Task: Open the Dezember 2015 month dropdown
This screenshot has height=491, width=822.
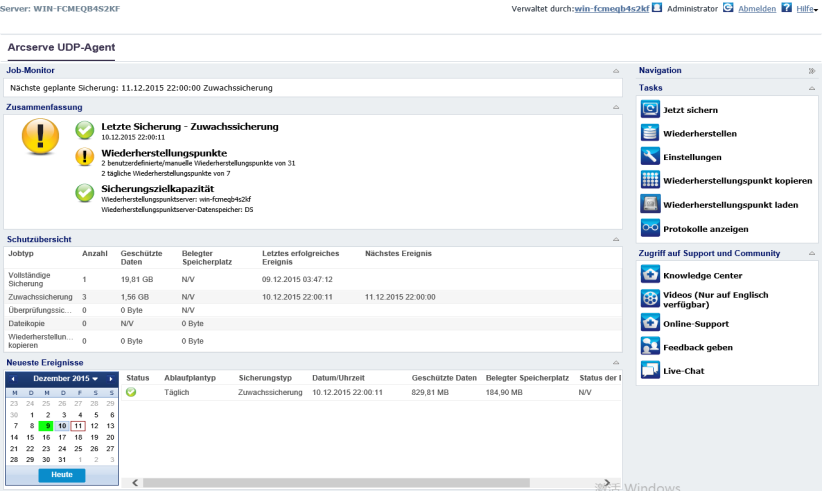Action: 66,378
